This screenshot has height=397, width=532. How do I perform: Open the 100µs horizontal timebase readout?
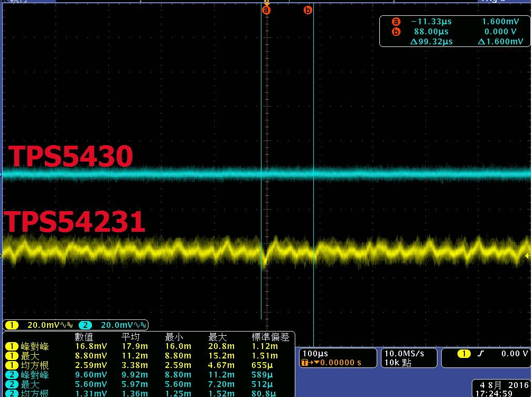(315, 354)
